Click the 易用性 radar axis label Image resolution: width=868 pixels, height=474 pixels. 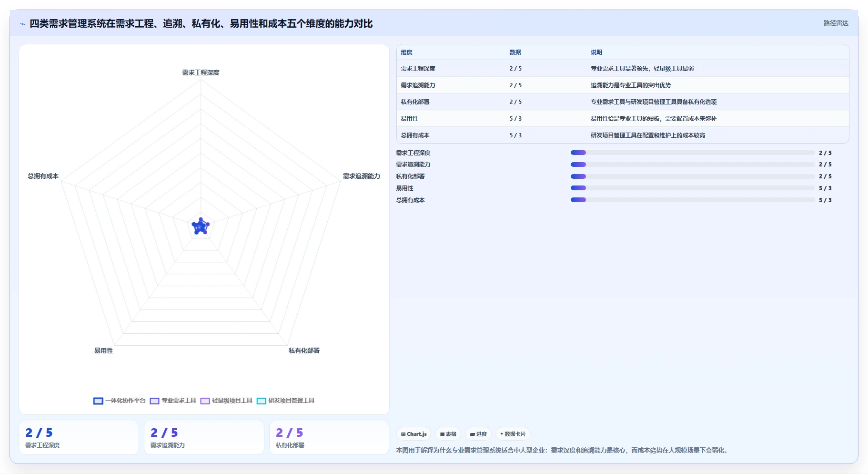click(x=103, y=350)
